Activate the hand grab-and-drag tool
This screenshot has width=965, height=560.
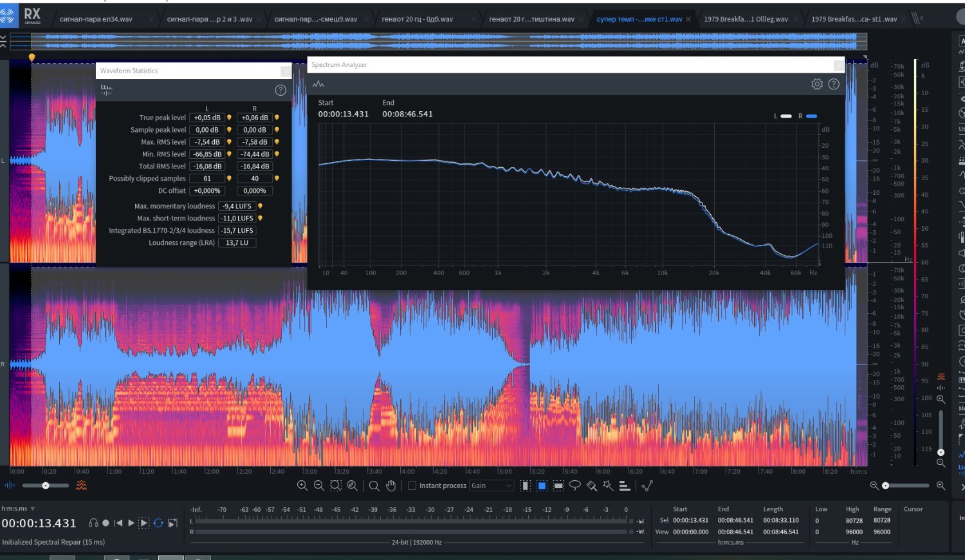click(x=391, y=486)
